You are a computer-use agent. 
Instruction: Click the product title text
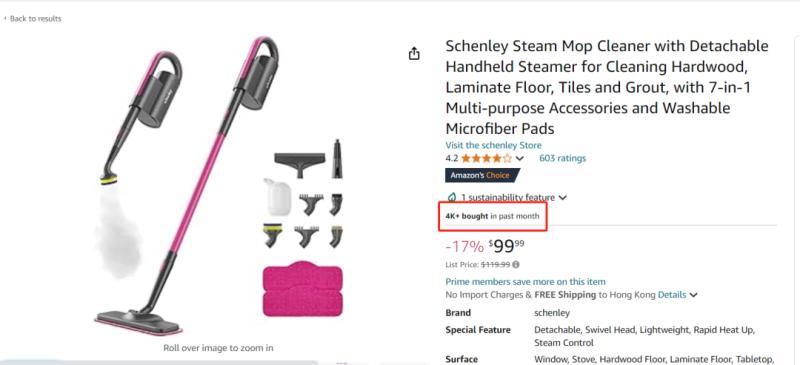(607, 87)
